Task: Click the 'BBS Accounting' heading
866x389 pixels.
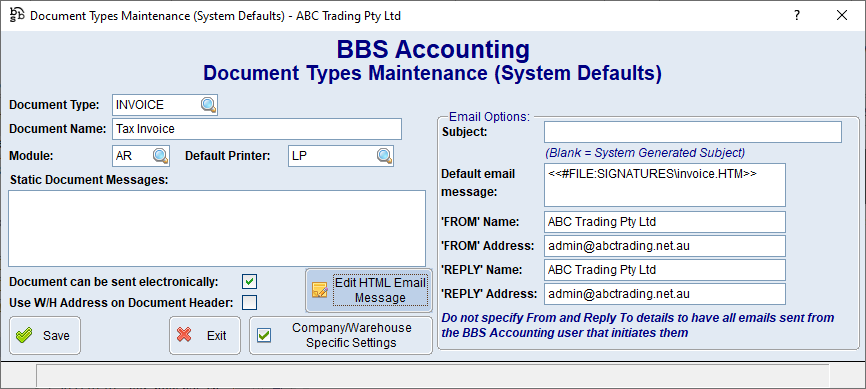Action: coord(433,50)
